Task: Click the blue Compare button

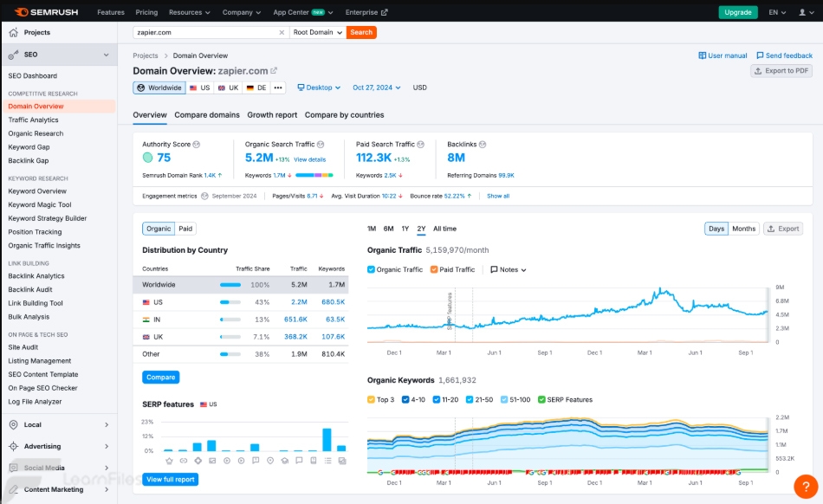Action: pyautogui.click(x=160, y=377)
